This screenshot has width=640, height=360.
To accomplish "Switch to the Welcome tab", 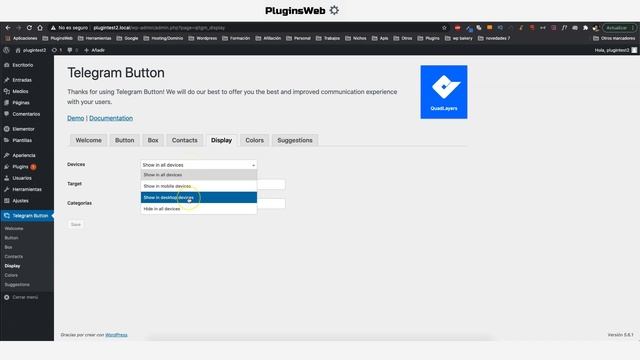I will [x=89, y=140].
